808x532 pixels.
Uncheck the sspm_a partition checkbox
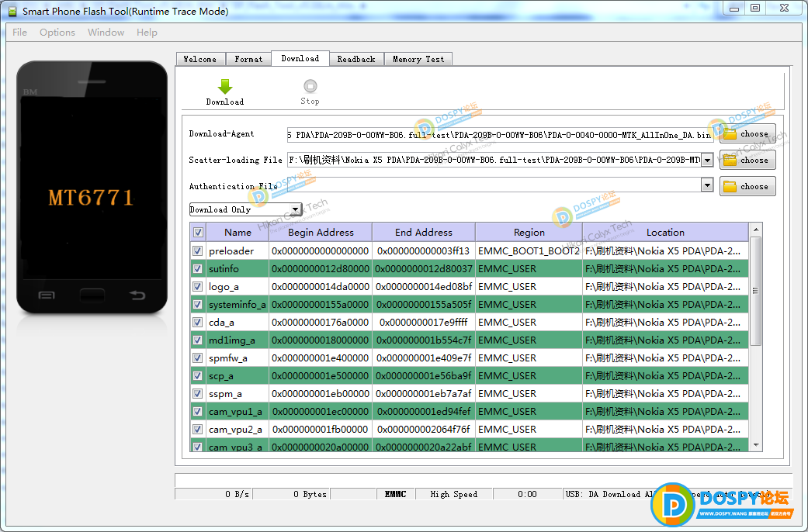(x=197, y=393)
